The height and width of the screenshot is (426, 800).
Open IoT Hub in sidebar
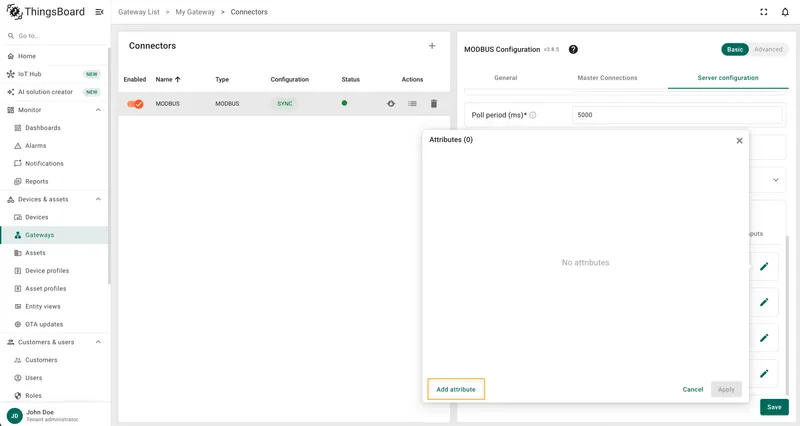54,74
